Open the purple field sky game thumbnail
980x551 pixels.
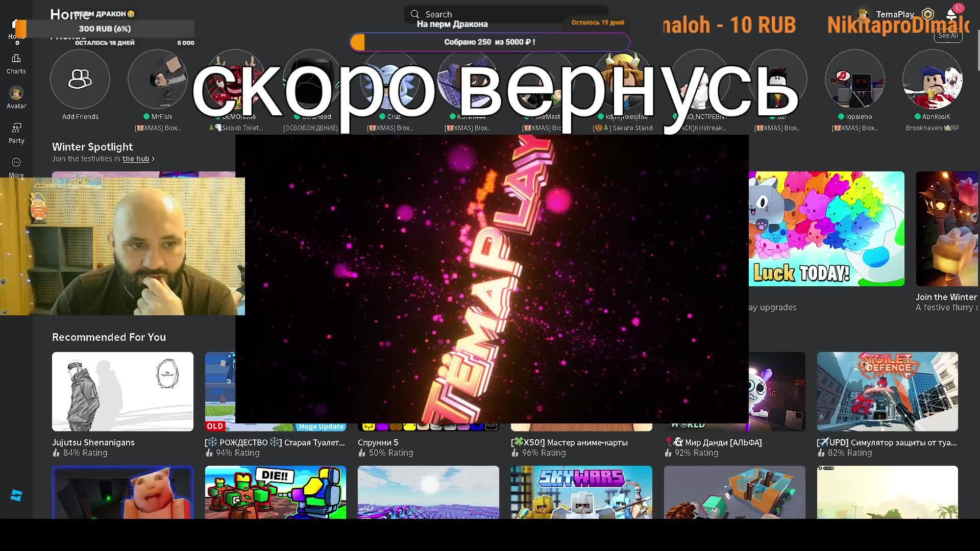[428, 492]
